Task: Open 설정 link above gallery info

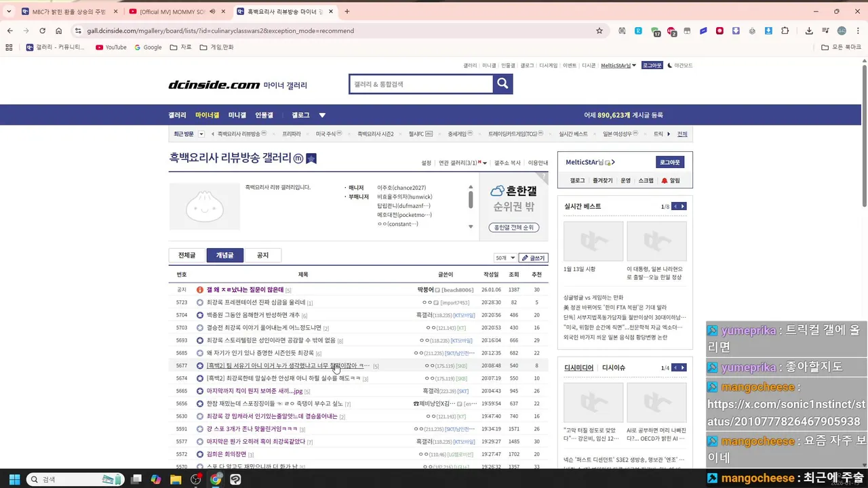Action: pyautogui.click(x=427, y=163)
